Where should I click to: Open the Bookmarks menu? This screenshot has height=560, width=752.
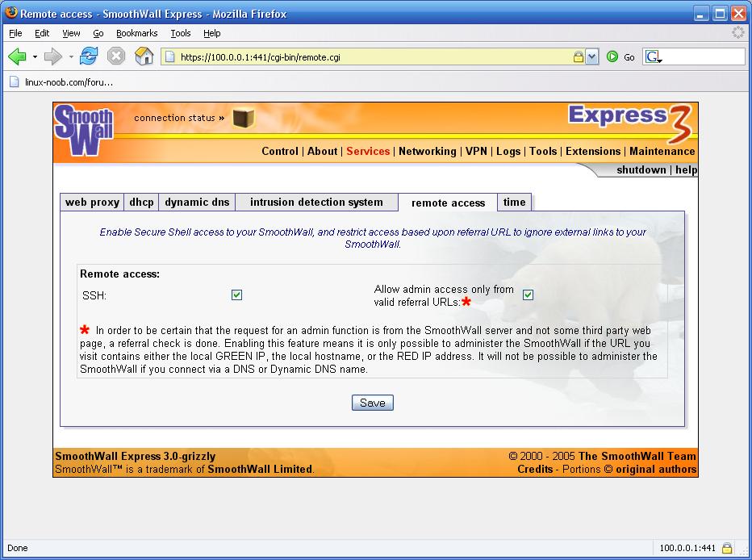click(x=136, y=33)
